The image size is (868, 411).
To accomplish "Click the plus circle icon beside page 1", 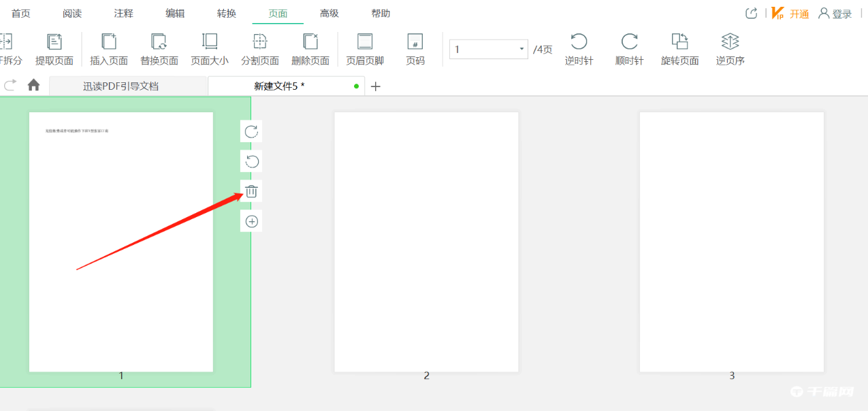I will pos(251,221).
